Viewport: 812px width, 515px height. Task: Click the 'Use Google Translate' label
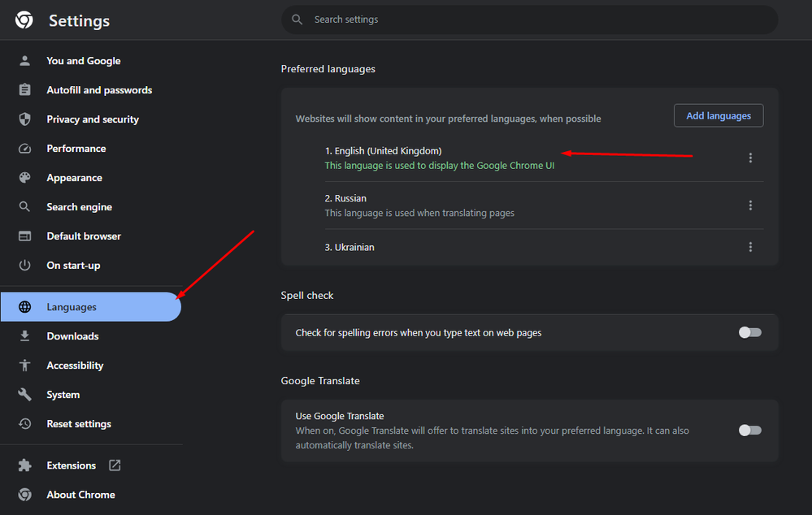tap(340, 416)
